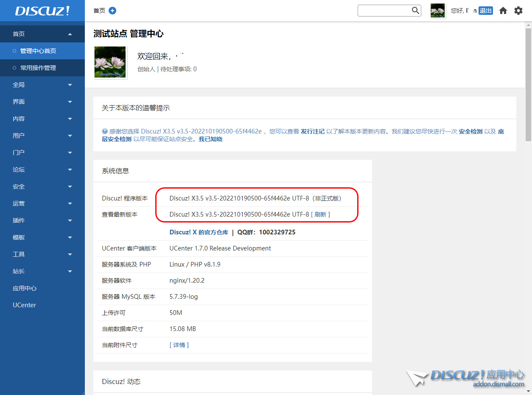
Task: Click the Discuz! logo in the header
Action: (42, 11)
